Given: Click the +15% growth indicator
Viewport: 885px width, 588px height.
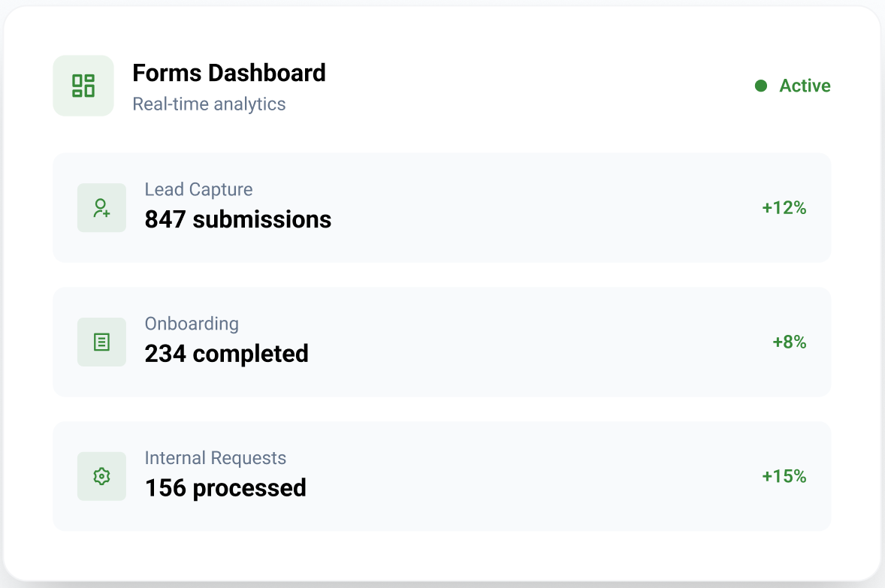Looking at the screenshot, I should (x=784, y=476).
